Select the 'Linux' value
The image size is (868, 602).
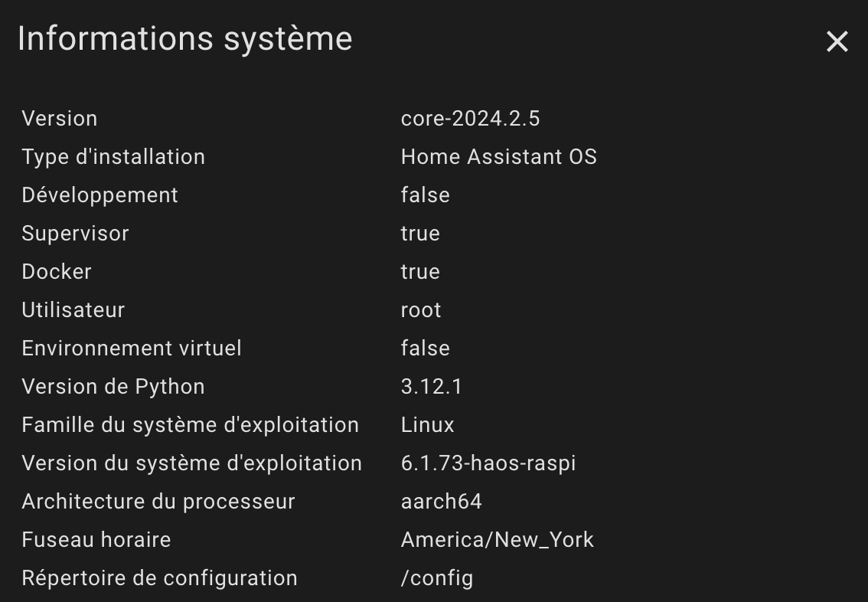click(427, 425)
